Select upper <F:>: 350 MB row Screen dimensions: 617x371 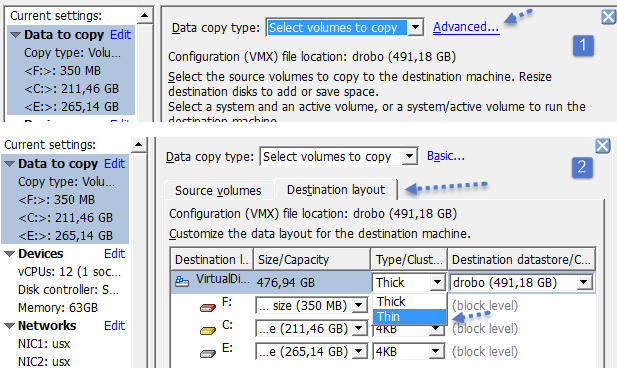[62, 71]
